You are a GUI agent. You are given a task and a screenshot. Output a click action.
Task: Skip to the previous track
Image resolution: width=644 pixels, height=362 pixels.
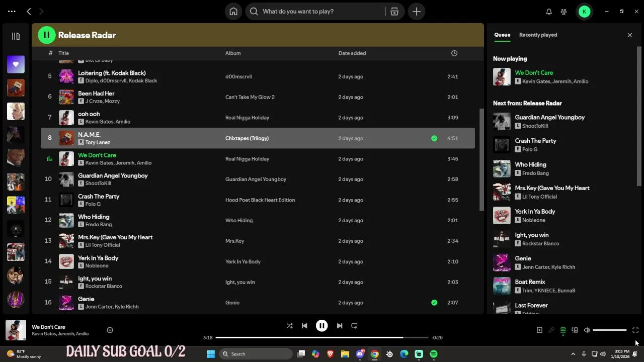point(304,326)
